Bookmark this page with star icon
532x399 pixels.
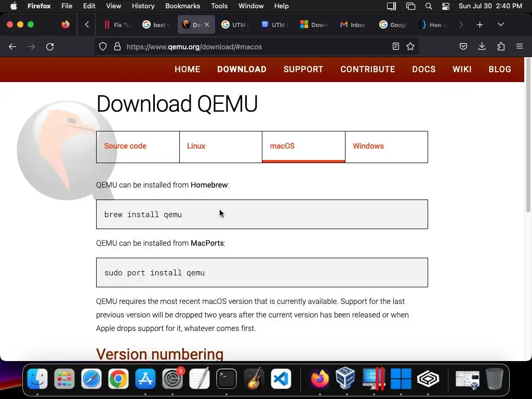click(x=410, y=46)
